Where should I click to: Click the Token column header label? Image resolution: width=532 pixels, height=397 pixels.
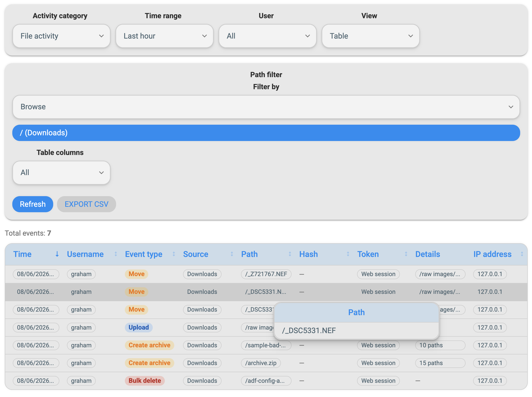point(368,254)
